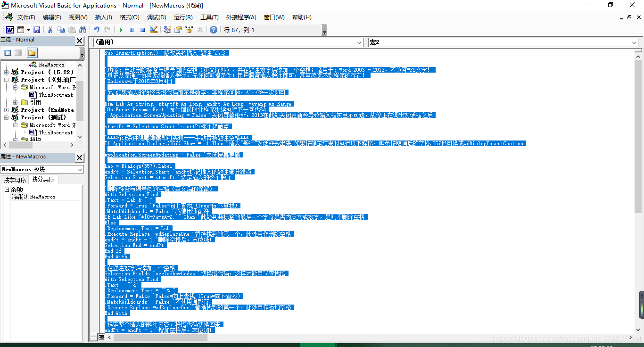The width and height of the screenshot is (644, 347).
Task: Click the code window horizontal scrollbar
Action: tap(369, 337)
